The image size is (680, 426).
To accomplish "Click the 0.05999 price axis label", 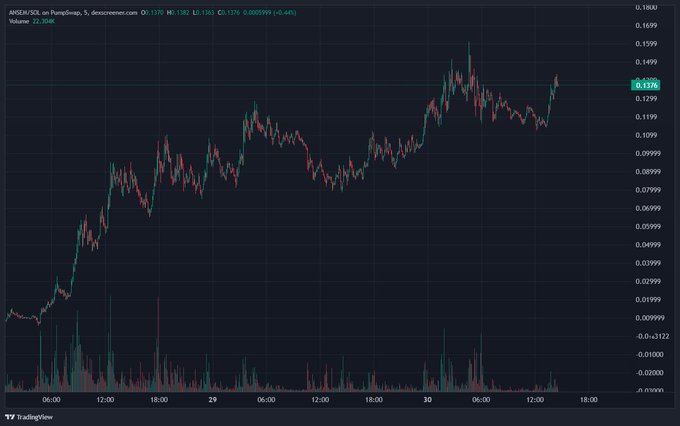I will 648,226.
